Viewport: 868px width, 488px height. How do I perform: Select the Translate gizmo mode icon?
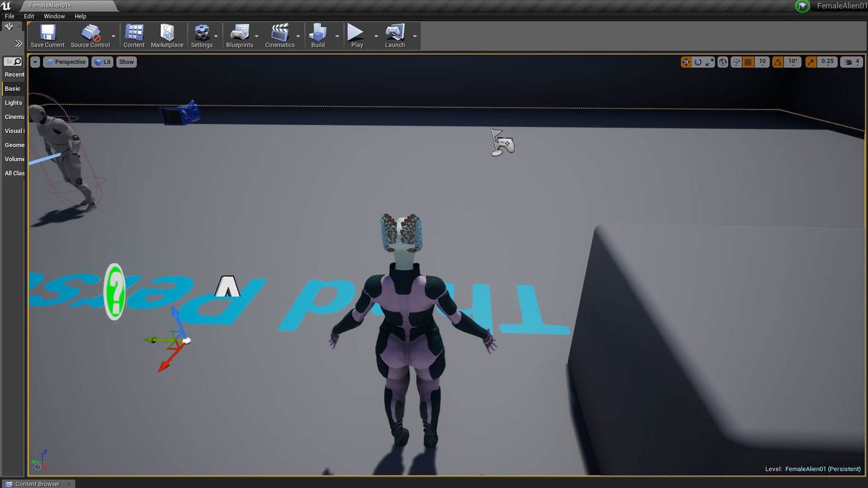pyautogui.click(x=686, y=62)
